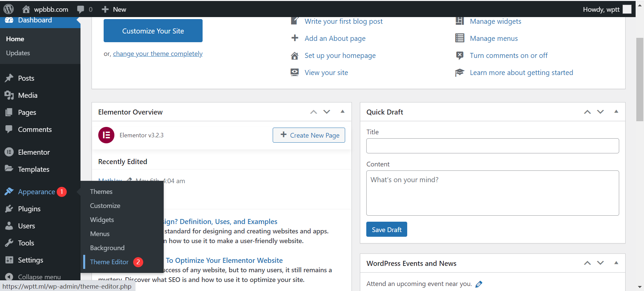Open the Add an About page link
Image resolution: width=644 pixels, height=291 pixels.
[335, 38]
